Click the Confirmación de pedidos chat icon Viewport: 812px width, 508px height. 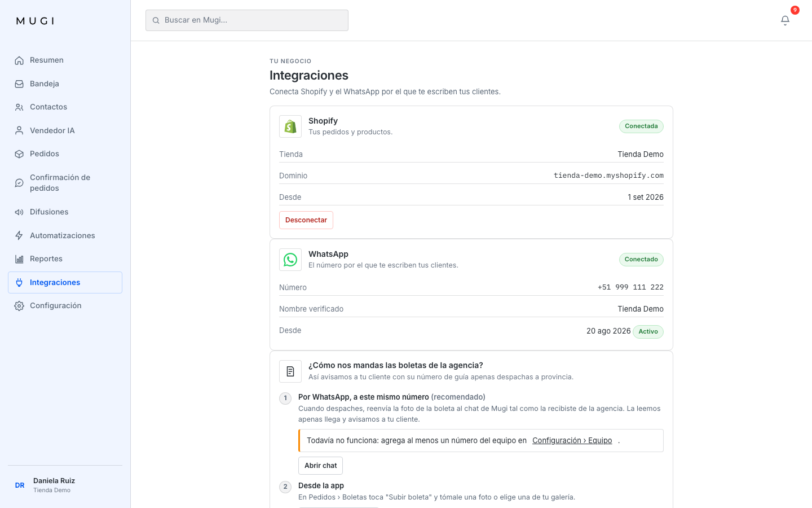19,183
